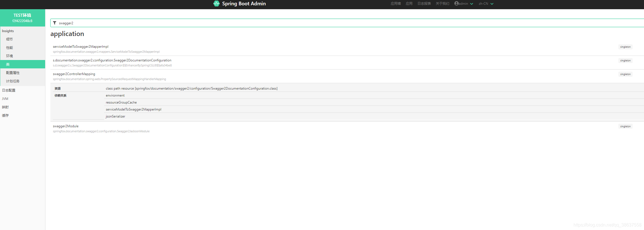Expand serviceModelToSwagger2MapperImpl bean row

point(347,49)
